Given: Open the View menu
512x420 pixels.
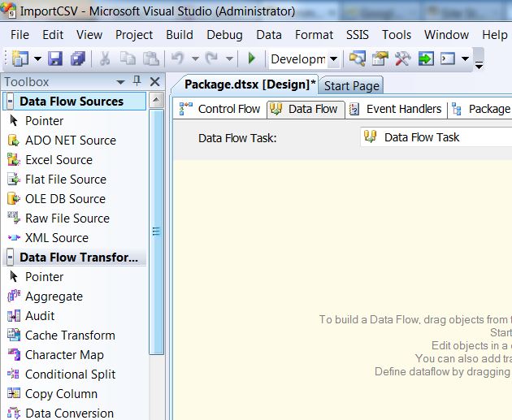Looking at the screenshot, I should [x=89, y=35].
